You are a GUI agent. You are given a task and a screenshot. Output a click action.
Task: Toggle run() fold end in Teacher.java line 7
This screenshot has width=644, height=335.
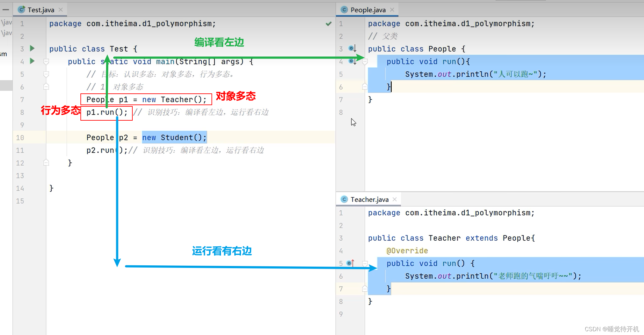click(x=365, y=288)
